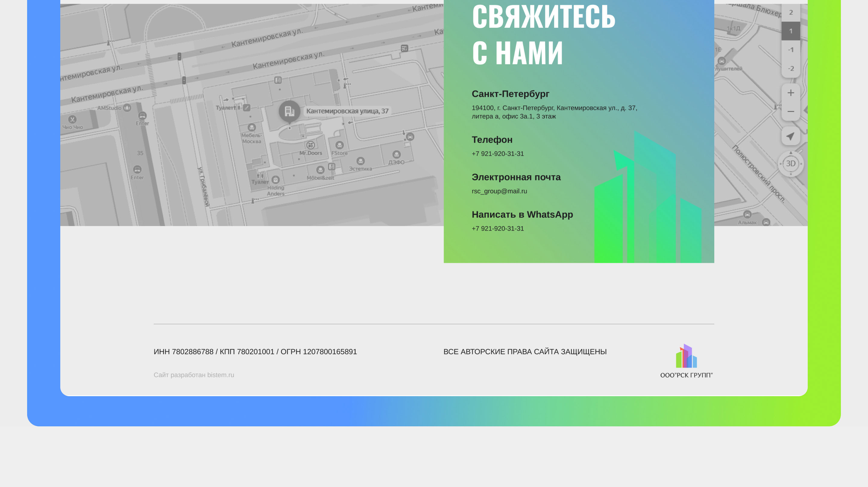Switch to floor -2 on map

(x=791, y=68)
